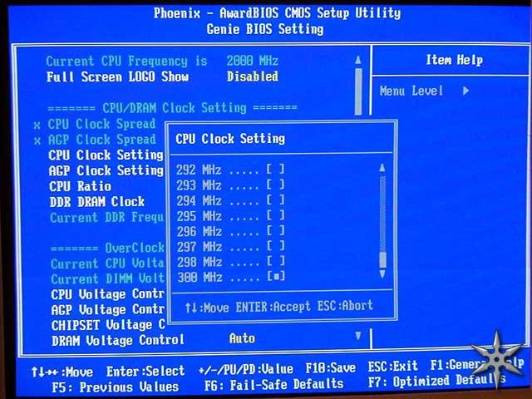This screenshot has width=532, height=399.
Task: Click popup list scroll down arrow
Action: coord(382,273)
